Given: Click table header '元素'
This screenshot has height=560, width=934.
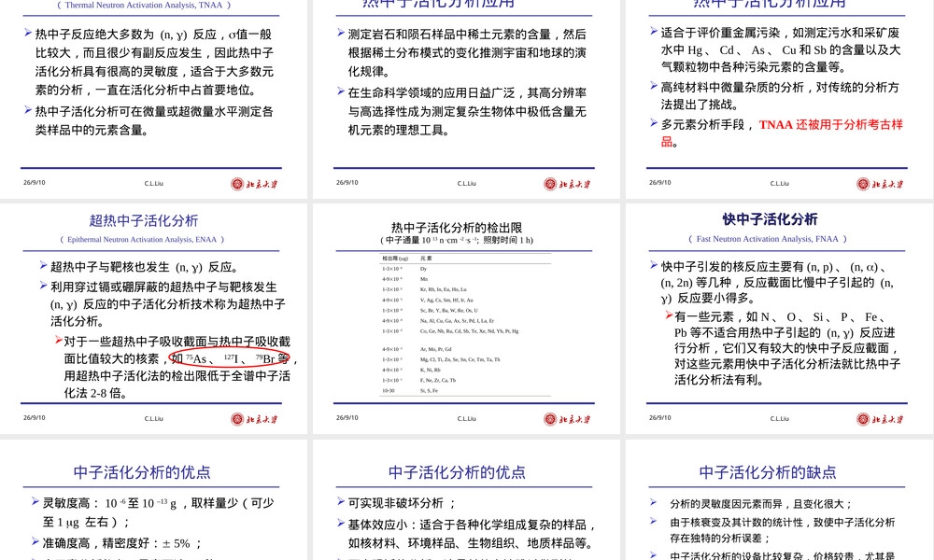Looking at the screenshot, I should [426, 259].
